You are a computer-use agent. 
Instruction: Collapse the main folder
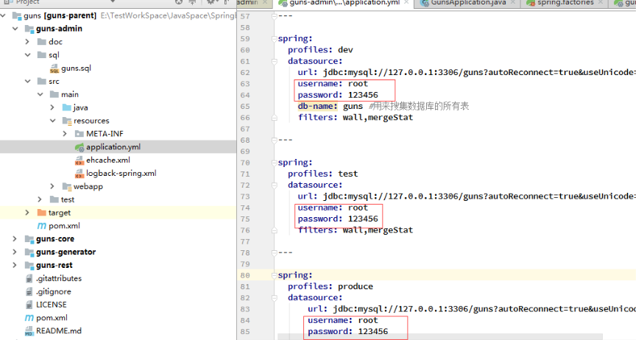[x=40, y=94]
